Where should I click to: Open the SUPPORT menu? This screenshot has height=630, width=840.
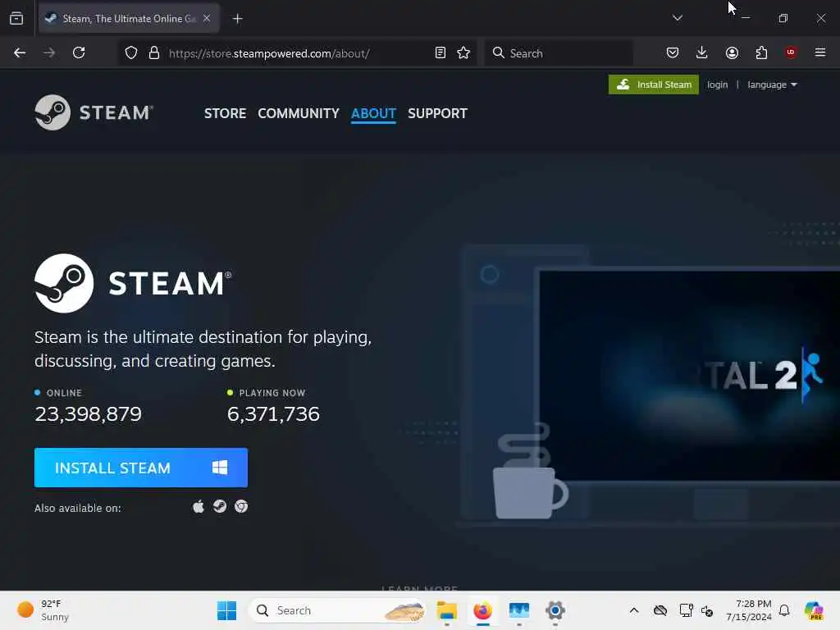point(438,113)
